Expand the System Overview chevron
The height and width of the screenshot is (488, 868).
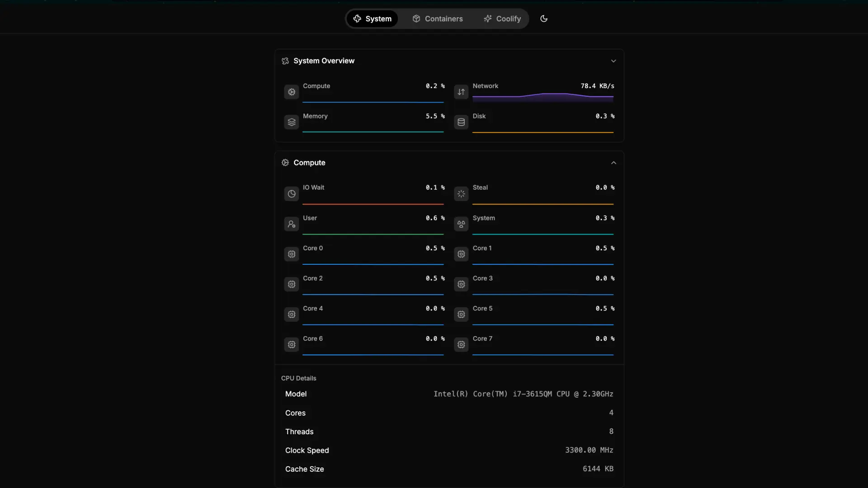(x=613, y=61)
